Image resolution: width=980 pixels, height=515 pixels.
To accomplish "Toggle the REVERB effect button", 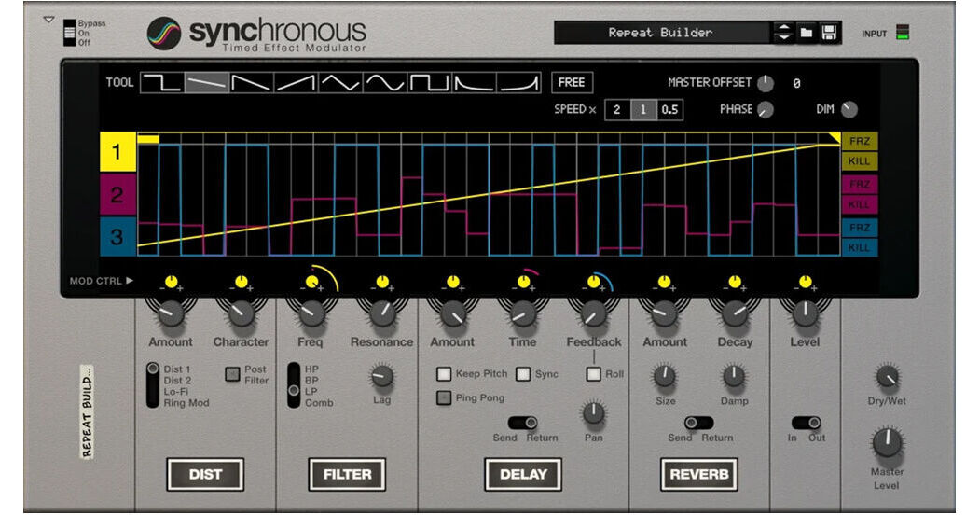I will tap(698, 474).
